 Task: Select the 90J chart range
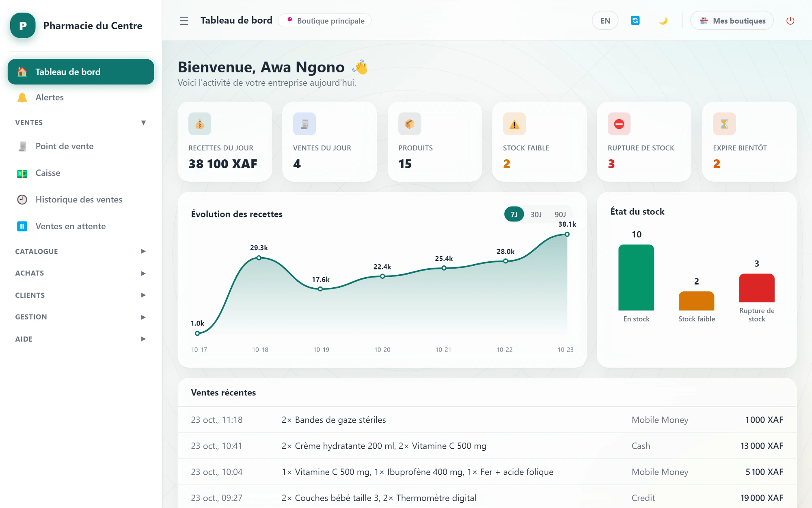pos(560,214)
